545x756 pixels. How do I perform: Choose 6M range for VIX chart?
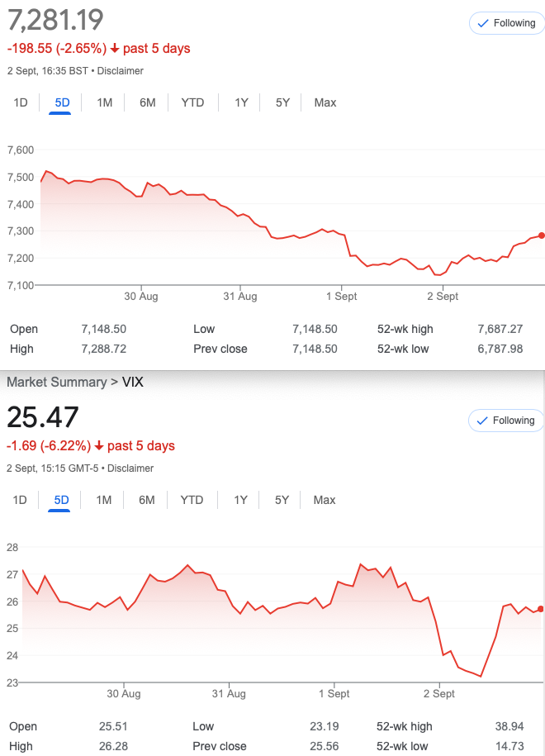[x=147, y=500]
